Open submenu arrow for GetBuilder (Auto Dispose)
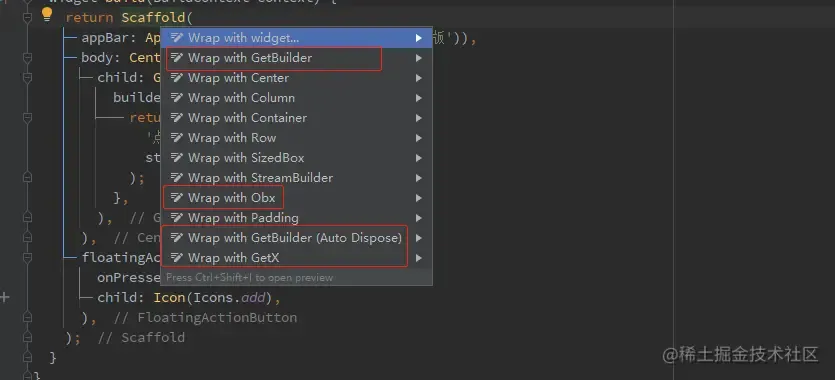This screenshot has width=835, height=380. [x=419, y=238]
